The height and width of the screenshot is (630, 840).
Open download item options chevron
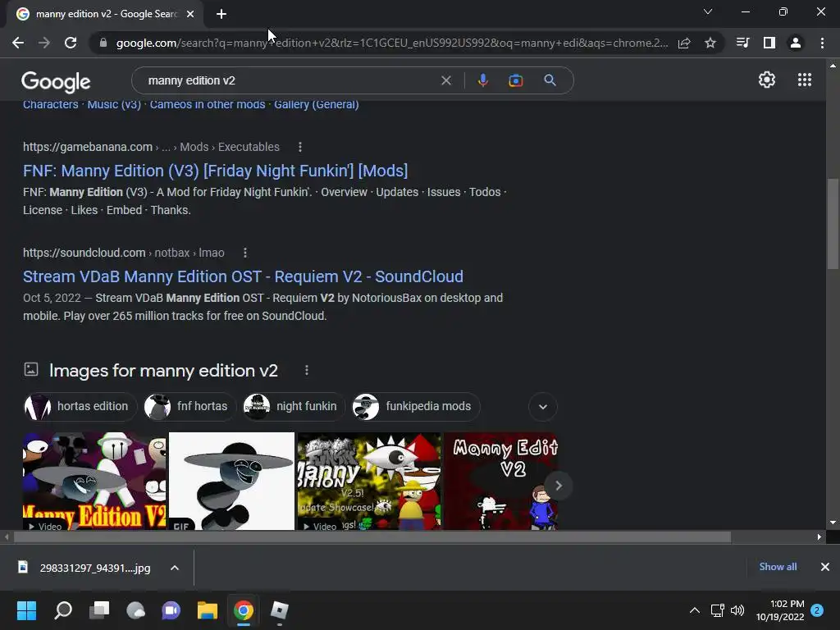pyautogui.click(x=175, y=568)
